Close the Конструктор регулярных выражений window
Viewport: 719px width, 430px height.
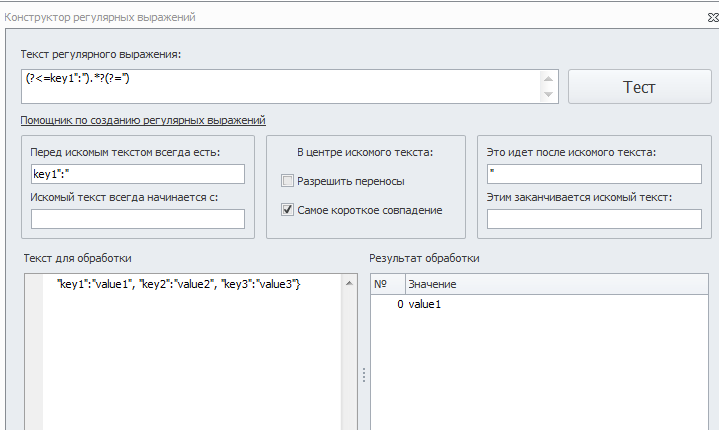click(713, 18)
